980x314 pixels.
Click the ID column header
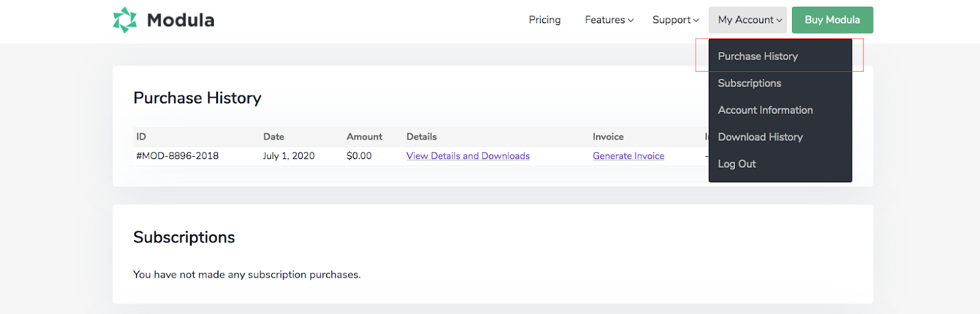pyautogui.click(x=141, y=136)
